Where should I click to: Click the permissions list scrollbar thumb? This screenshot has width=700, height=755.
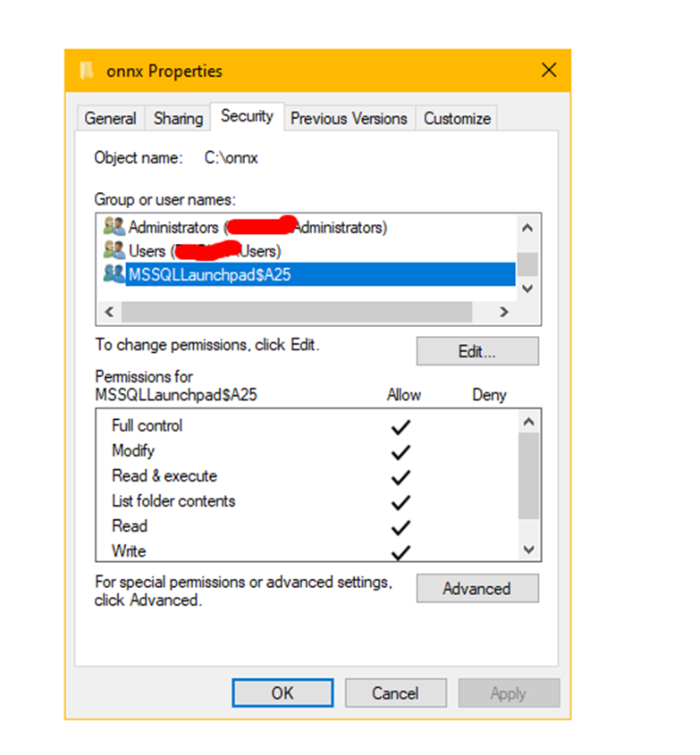point(528,475)
